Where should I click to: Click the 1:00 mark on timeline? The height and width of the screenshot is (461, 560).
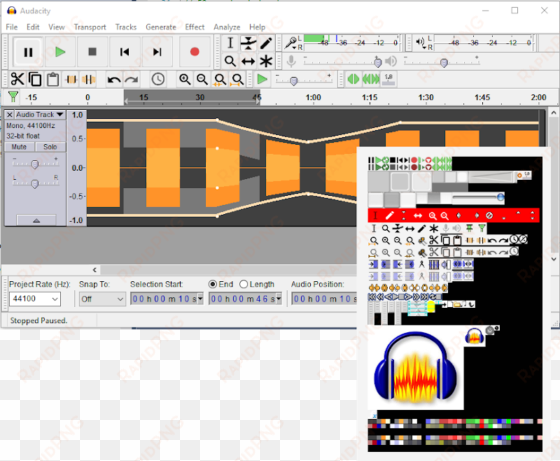click(313, 97)
